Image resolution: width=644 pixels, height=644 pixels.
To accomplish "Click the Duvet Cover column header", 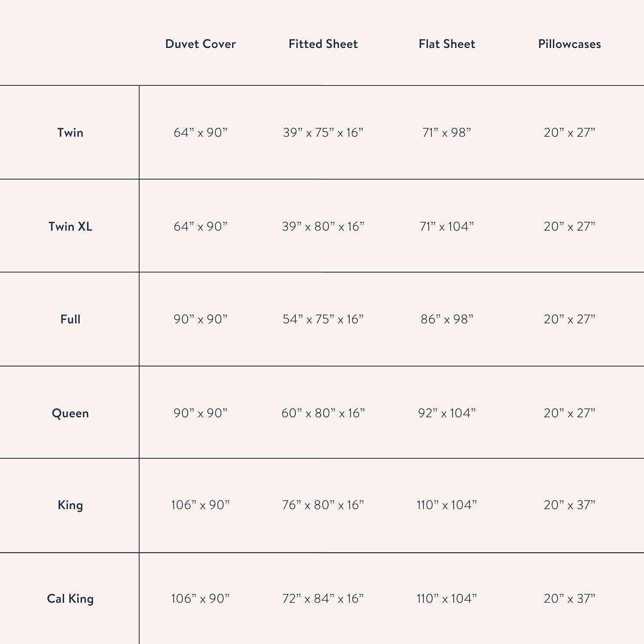I will pos(200,44).
